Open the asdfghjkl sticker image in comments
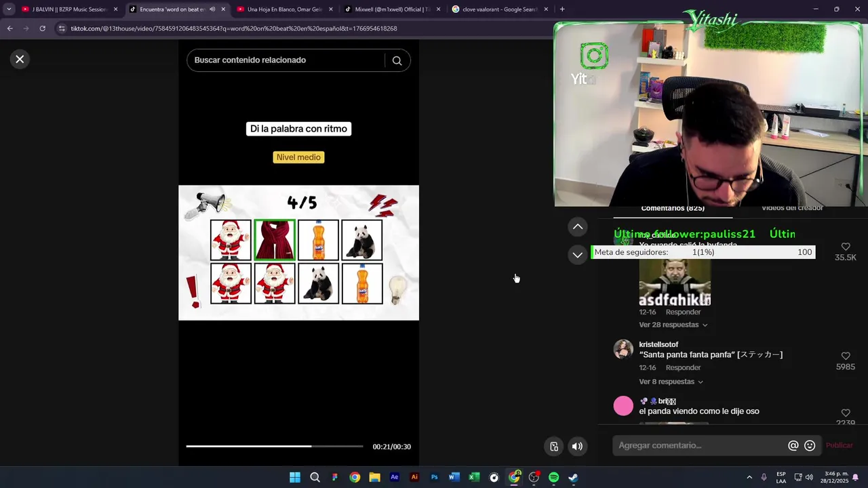 [x=675, y=283]
